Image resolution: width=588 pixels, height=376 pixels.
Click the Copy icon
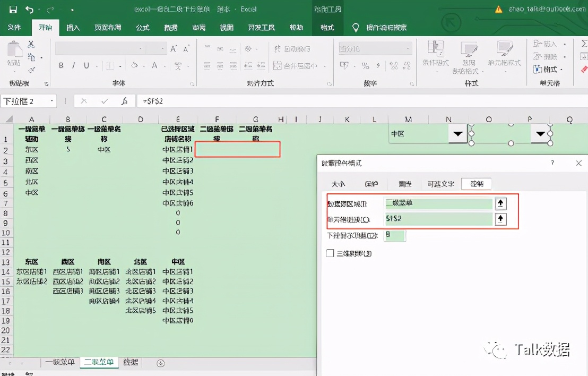(x=31, y=57)
